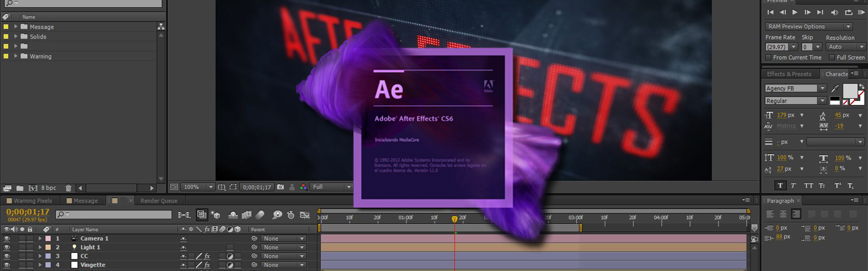Open the Composition Mini-Flowchart
The height and width of the screenshot is (271, 868).
click(184, 215)
